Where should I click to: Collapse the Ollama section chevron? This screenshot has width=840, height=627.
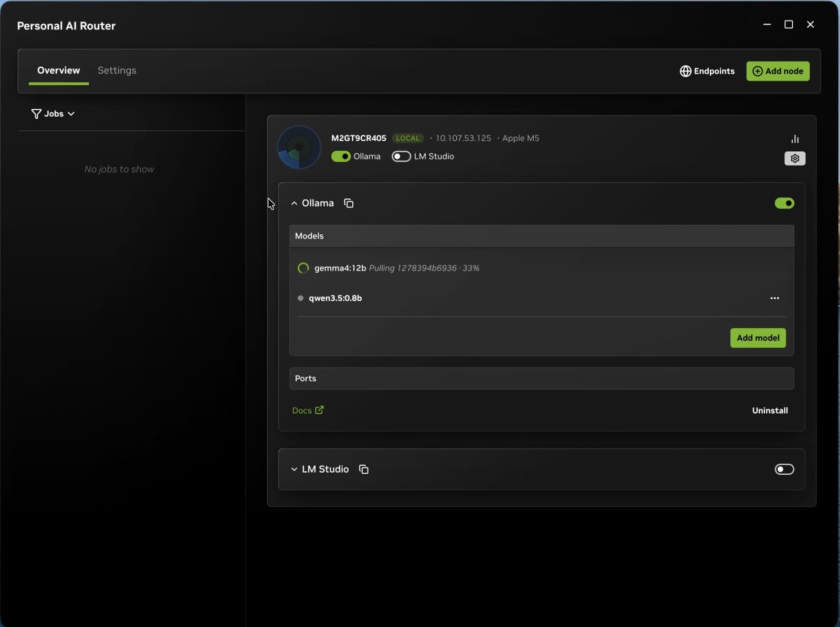(294, 203)
